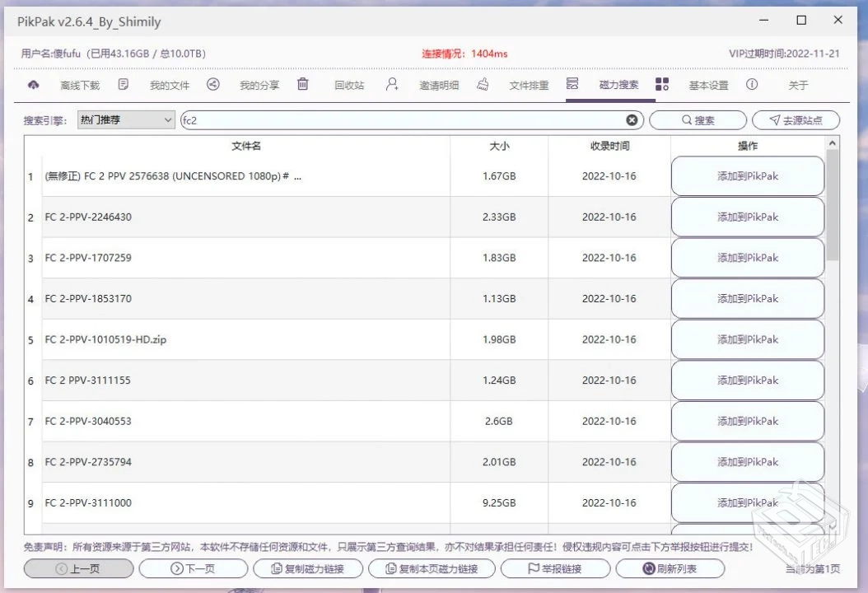Viewport: 868px width, 593px height.
Task: Click the results list vertical scrollbar
Action: [x=832, y=206]
